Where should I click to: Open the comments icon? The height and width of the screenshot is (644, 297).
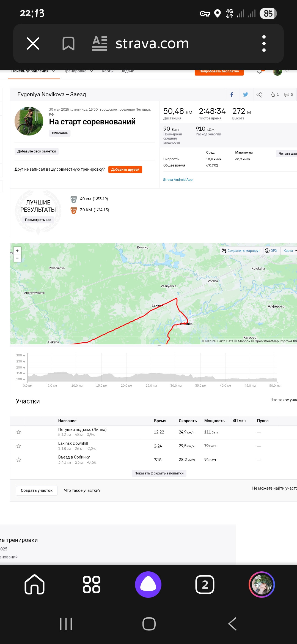[x=288, y=95]
